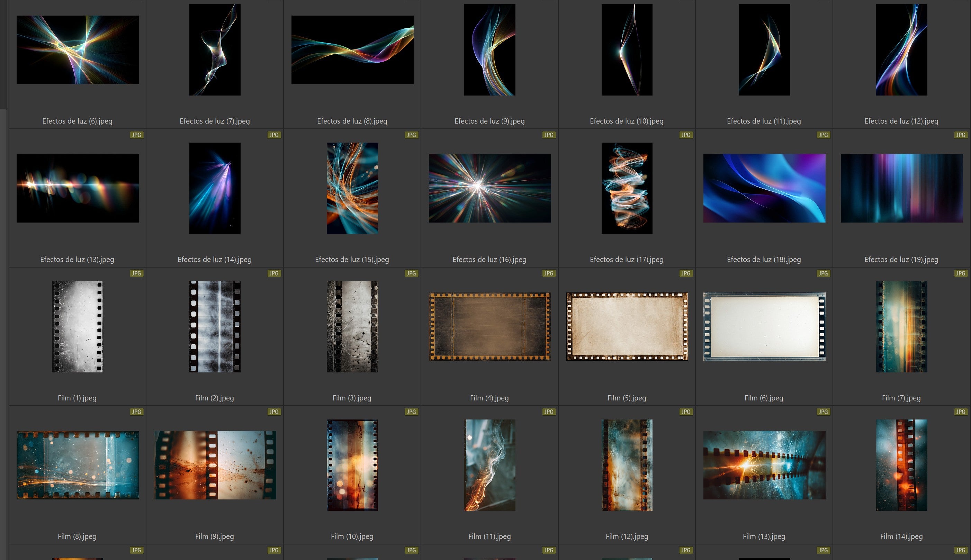Click the file name Film (6).jpeg
This screenshot has width=971, height=560.
[x=764, y=398]
